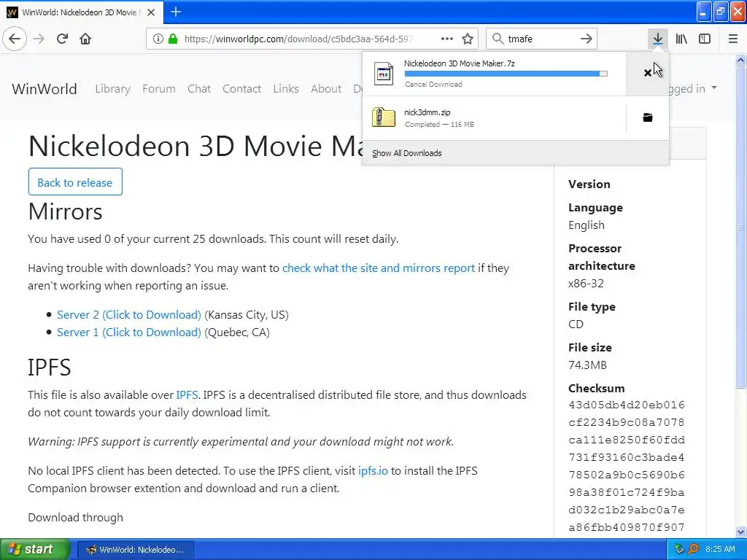
Task: Show sidebars toolbar button
Action: point(705,39)
